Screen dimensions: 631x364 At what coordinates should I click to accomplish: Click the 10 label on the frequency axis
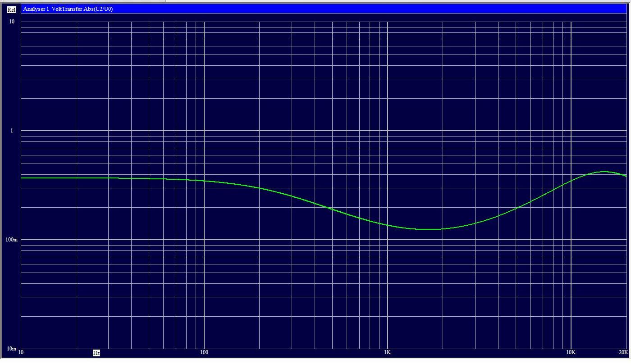pyautogui.click(x=21, y=352)
